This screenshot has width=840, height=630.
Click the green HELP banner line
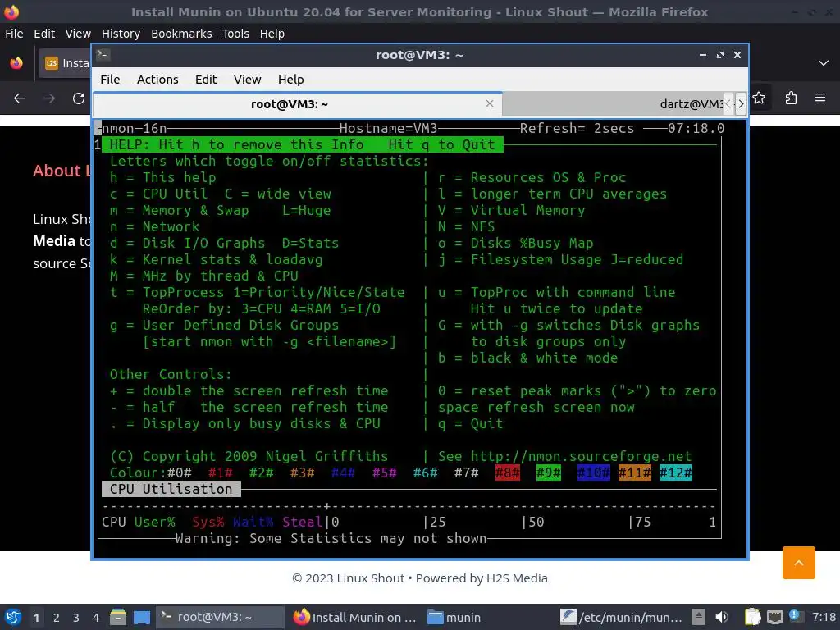click(x=303, y=144)
